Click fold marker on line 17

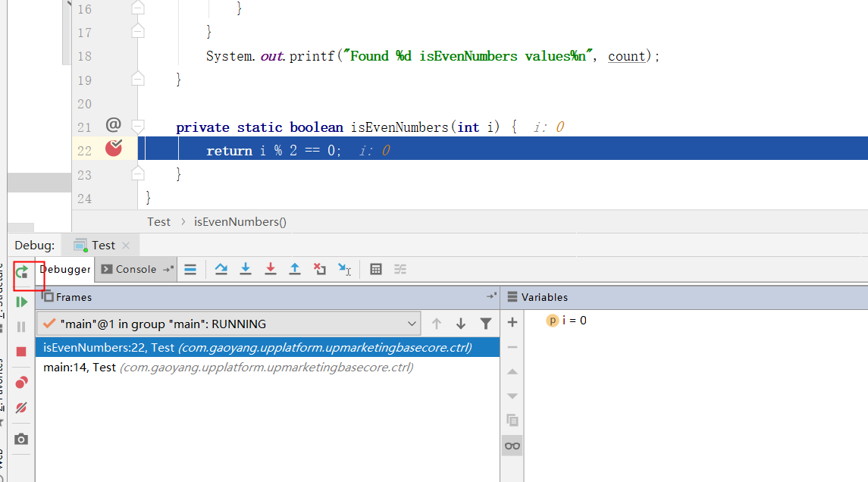coord(138,32)
